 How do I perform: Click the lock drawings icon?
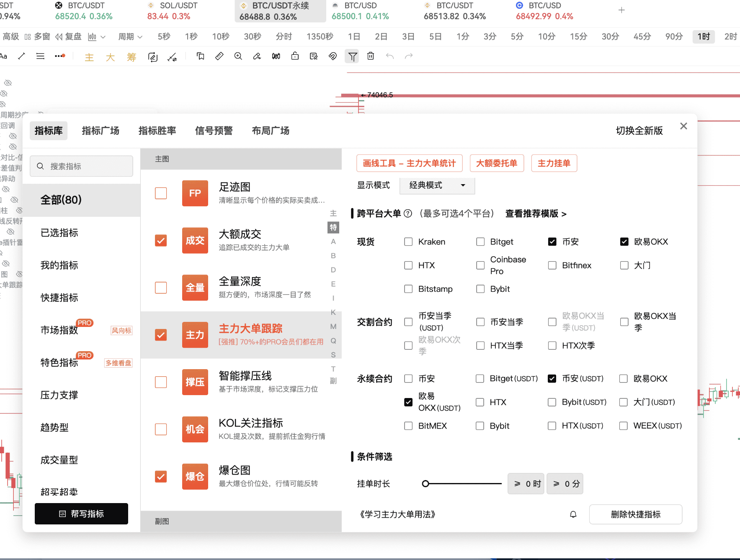pyautogui.click(x=295, y=56)
